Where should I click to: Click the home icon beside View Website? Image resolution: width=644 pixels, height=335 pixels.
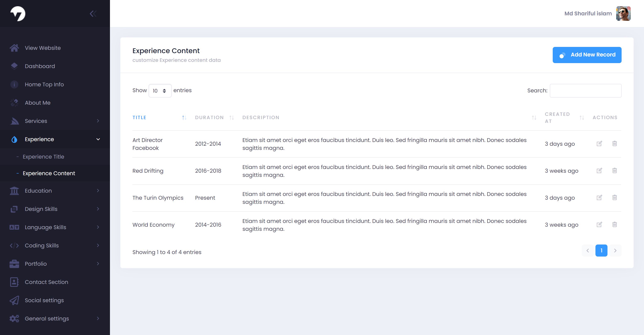pyautogui.click(x=14, y=48)
